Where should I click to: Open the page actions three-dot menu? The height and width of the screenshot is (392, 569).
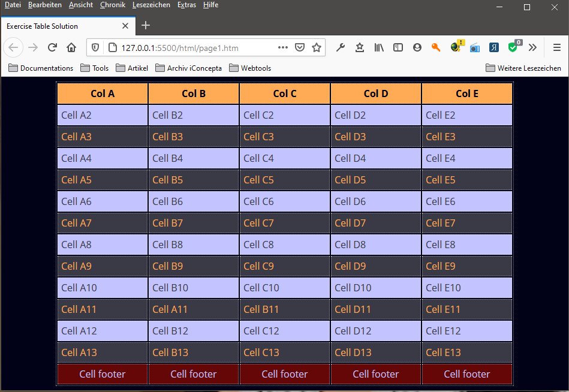click(x=283, y=48)
